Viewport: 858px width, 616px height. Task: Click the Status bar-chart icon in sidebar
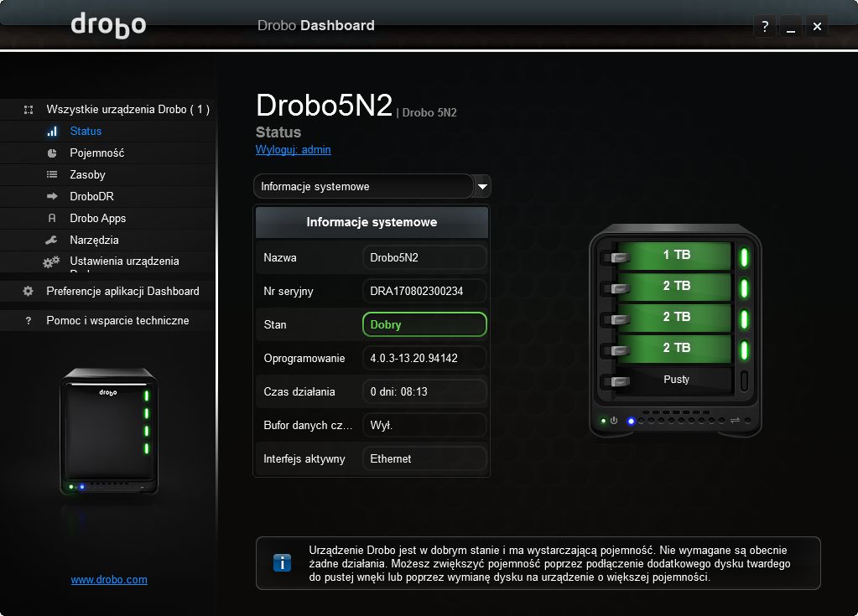[x=52, y=132]
